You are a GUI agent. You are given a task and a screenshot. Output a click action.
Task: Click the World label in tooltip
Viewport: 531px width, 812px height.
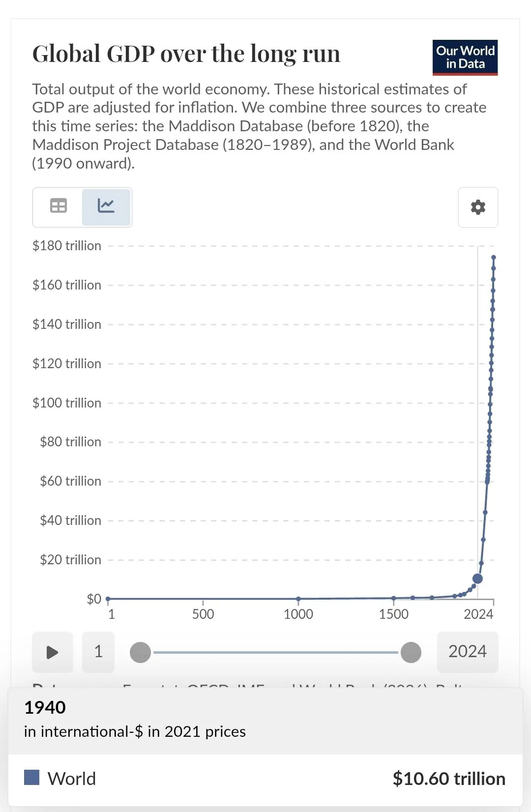coord(72,779)
